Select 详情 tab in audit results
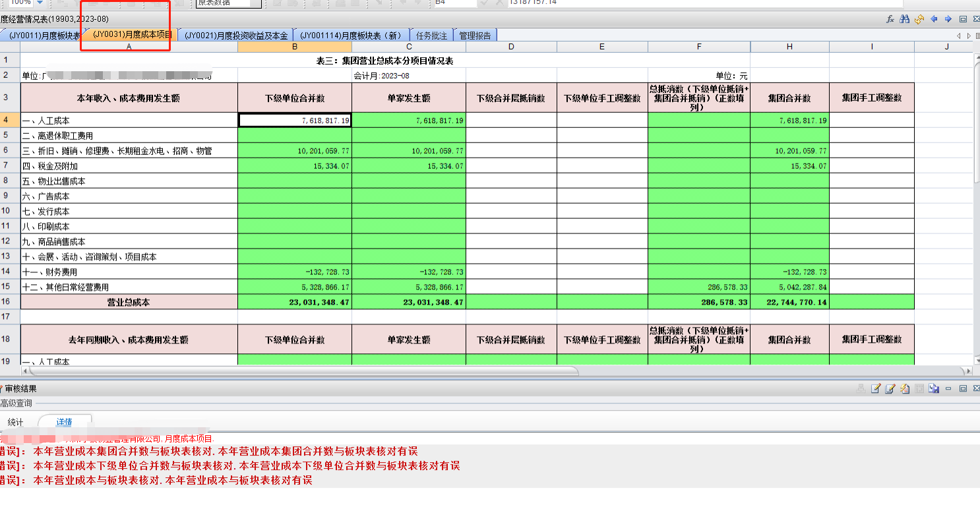Viewport: 980px width, 509px height. [64, 422]
